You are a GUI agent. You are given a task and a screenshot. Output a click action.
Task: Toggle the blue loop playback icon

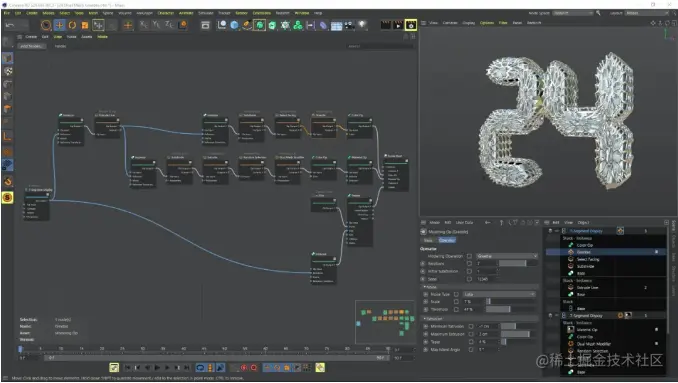pyautogui.click(x=200, y=368)
